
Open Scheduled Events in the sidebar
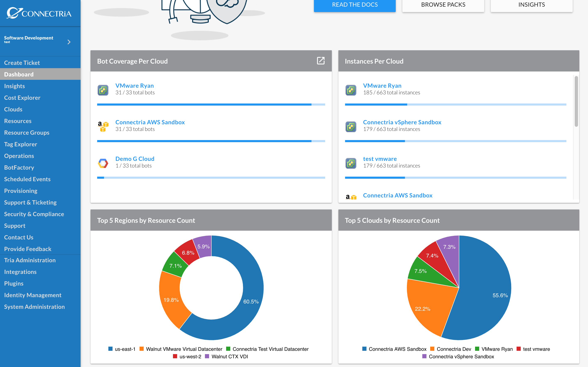pos(40,179)
